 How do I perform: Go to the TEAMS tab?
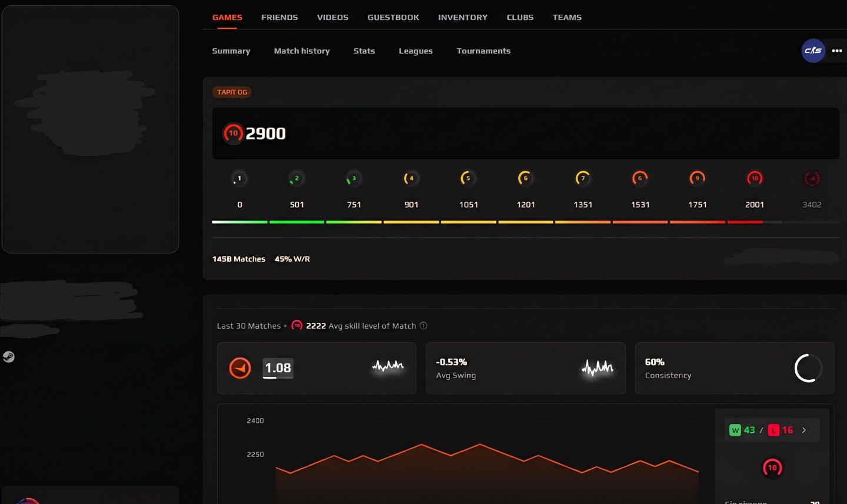pyautogui.click(x=567, y=18)
